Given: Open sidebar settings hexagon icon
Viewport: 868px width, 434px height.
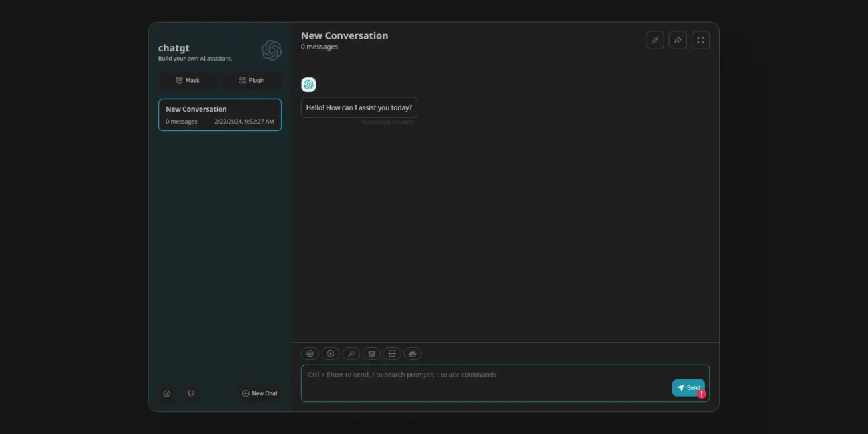Looking at the screenshot, I should pyautogui.click(x=167, y=393).
